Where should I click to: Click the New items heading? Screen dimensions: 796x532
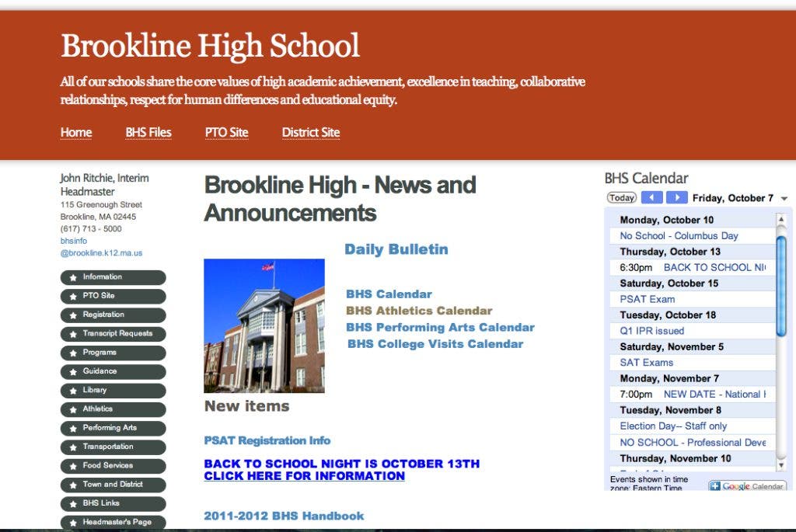pyautogui.click(x=246, y=406)
